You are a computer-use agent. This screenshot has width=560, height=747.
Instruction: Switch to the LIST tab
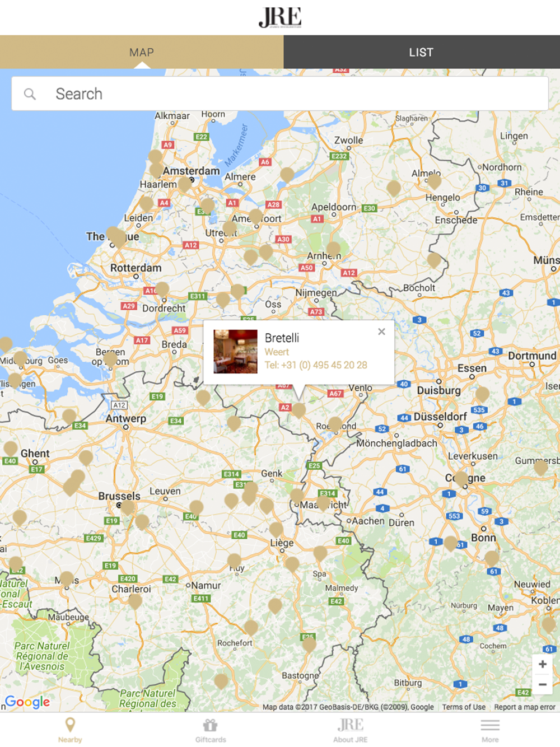pyautogui.click(x=421, y=52)
